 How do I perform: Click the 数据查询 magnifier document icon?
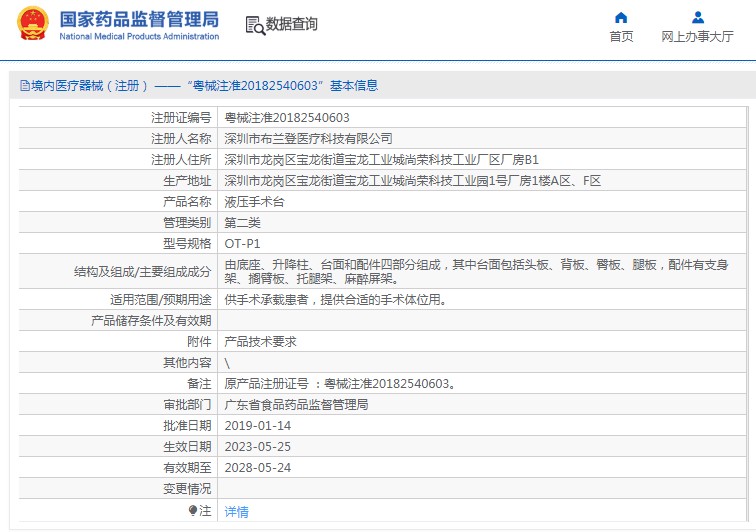(254, 25)
